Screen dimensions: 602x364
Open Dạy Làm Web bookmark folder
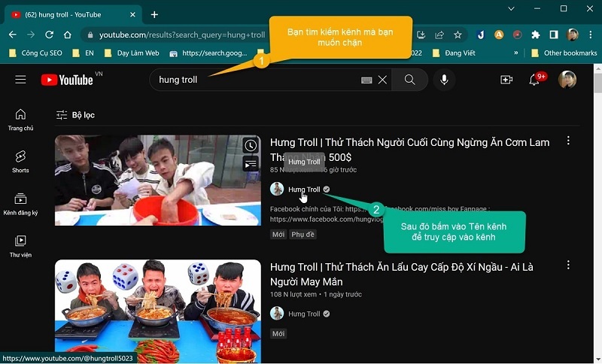coord(132,53)
